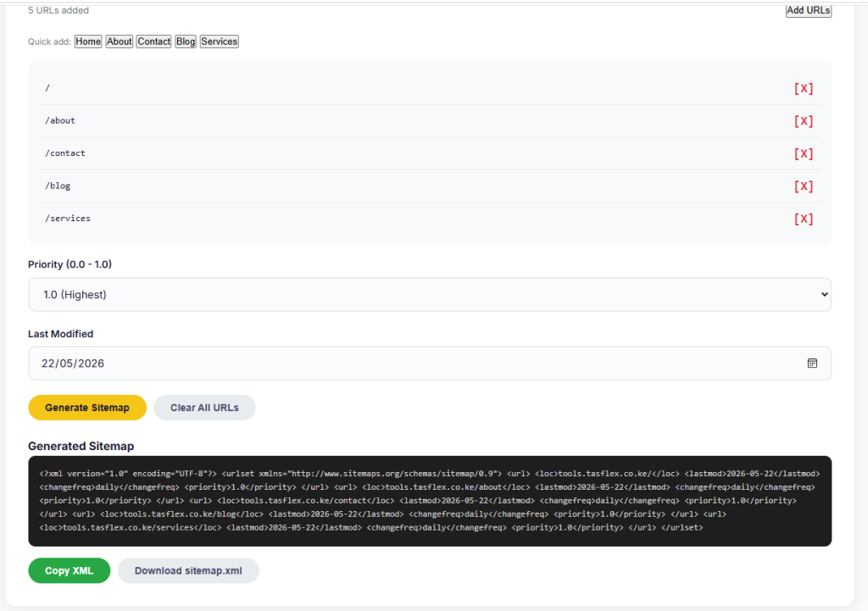868x611 pixels.
Task: Select the /blog row text
Action: click(58, 186)
